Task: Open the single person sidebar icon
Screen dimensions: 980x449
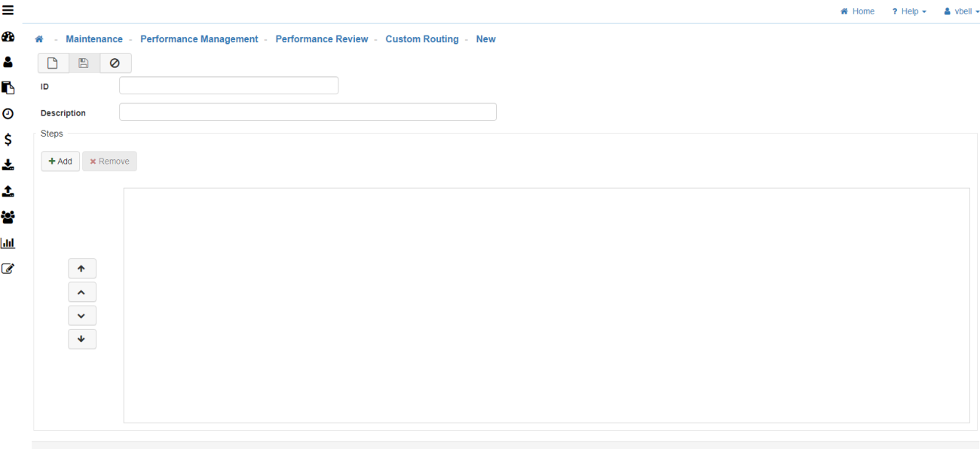Action: (x=8, y=62)
